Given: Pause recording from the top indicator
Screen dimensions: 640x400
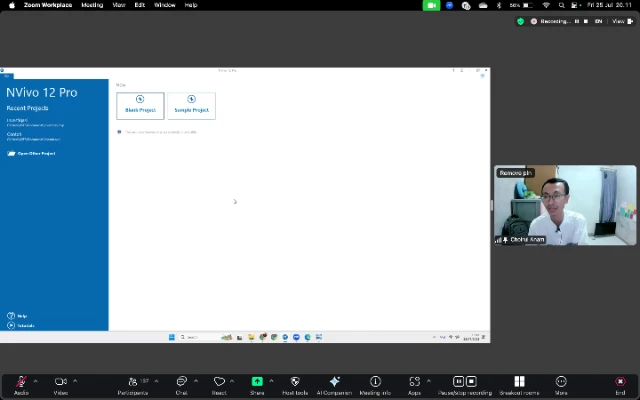Looking at the screenshot, I should tap(577, 21).
